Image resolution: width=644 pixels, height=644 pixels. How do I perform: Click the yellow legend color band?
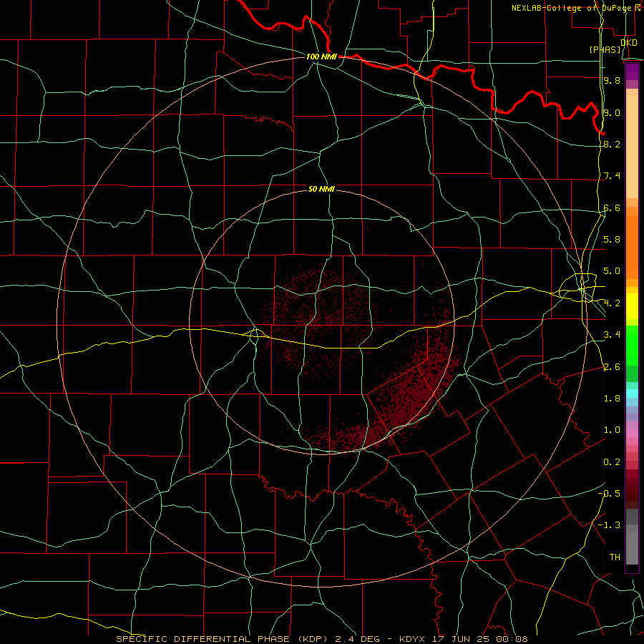coord(632,306)
